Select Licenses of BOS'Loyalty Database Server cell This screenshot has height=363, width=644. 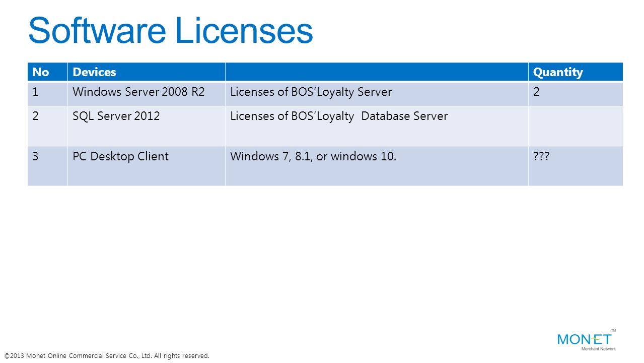point(377,126)
